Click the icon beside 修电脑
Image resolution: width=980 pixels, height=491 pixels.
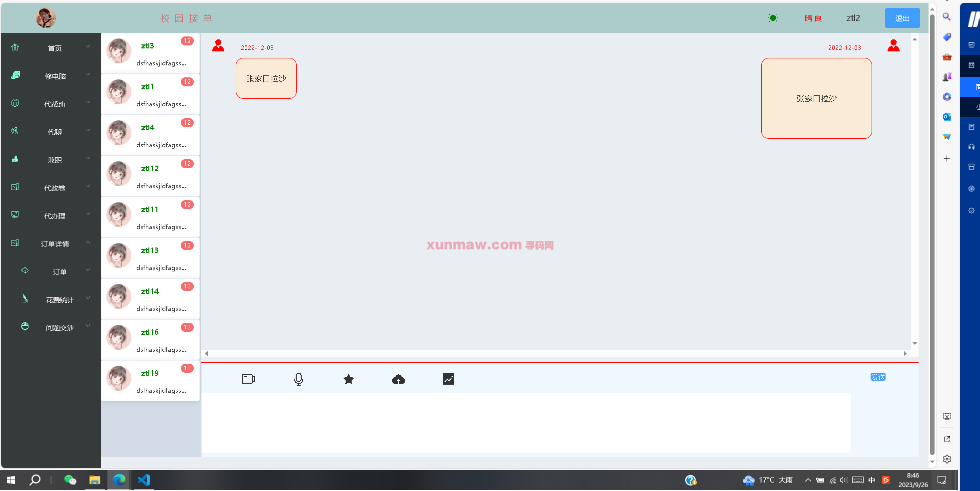[15, 75]
